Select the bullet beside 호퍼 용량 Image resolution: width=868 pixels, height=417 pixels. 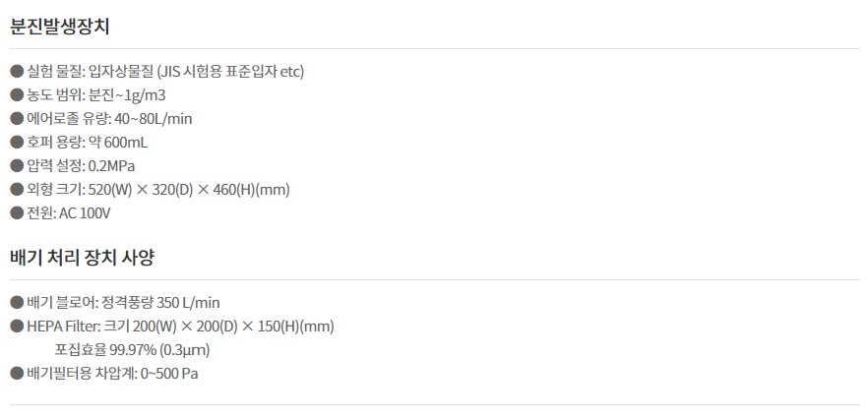pyautogui.click(x=16, y=142)
